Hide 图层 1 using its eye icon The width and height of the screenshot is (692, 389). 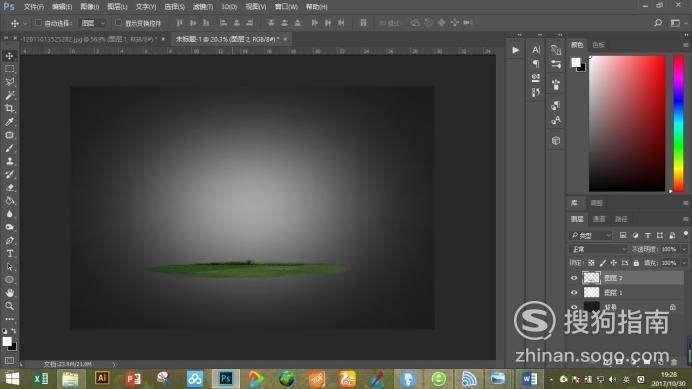[x=574, y=292]
